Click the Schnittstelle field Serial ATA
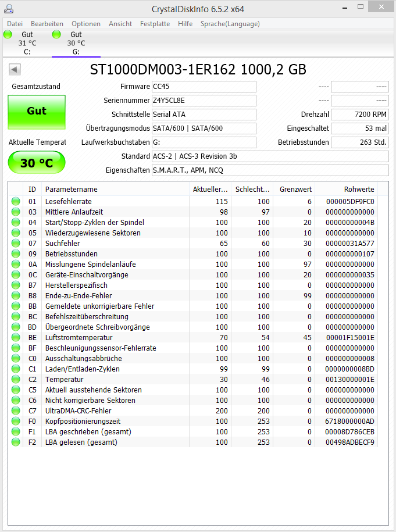 204,115
